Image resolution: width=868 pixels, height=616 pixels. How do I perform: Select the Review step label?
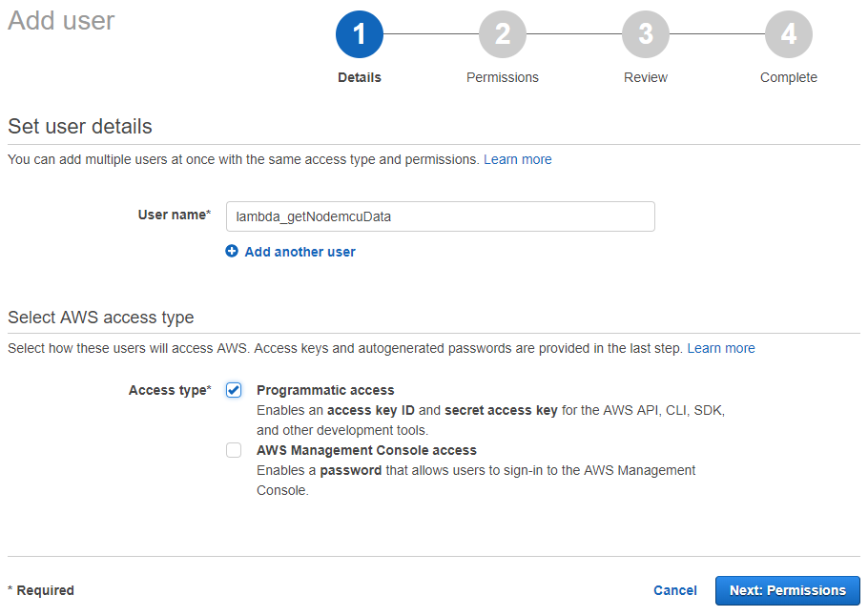pos(646,77)
